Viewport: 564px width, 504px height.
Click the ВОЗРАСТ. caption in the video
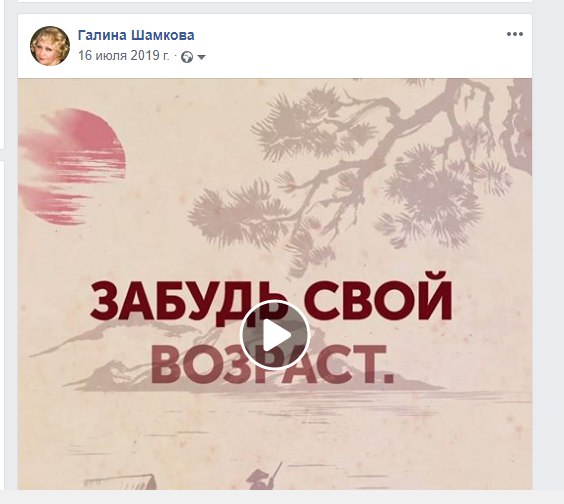272,364
